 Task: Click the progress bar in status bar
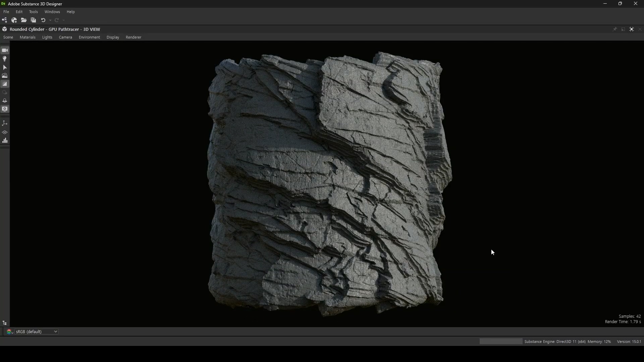pyautogui.click(x=501, y=341)
